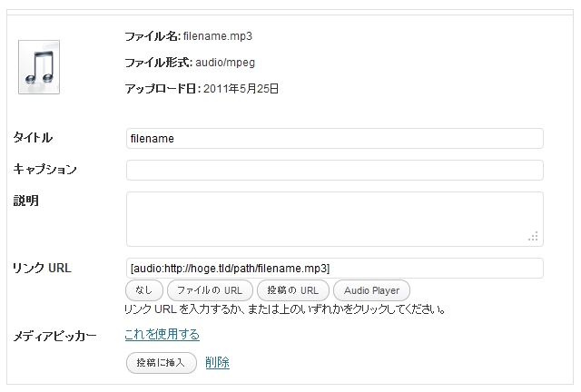Click the 削除 link

tap(218, 363)
